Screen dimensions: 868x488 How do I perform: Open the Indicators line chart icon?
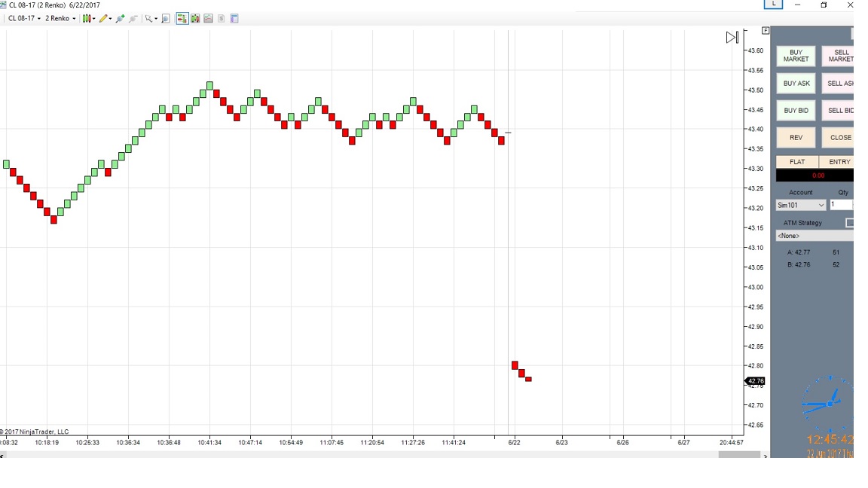[208, 18]
